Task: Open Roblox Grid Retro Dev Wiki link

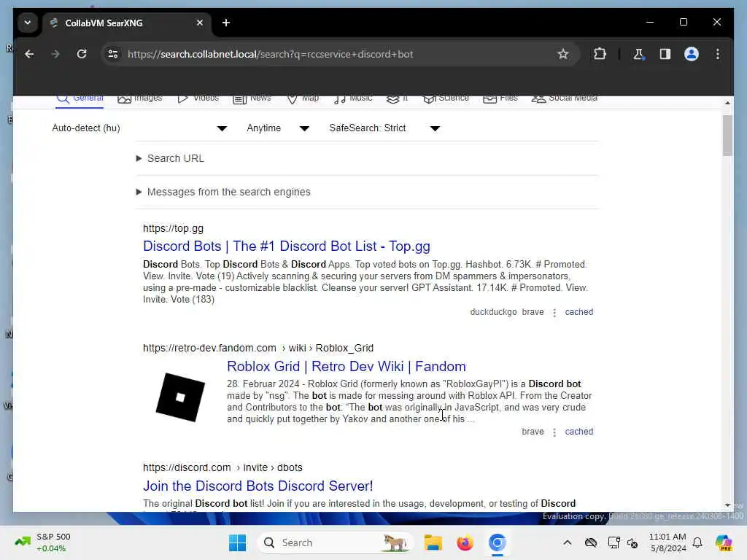Action: click(x=347, y=366)
